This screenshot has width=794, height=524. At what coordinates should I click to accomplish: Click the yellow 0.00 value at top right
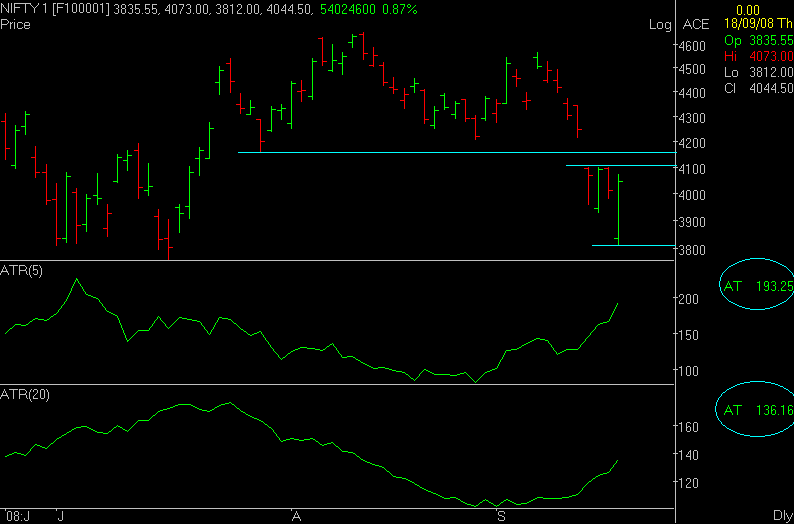pyautogui.click(x=747, y=10)
